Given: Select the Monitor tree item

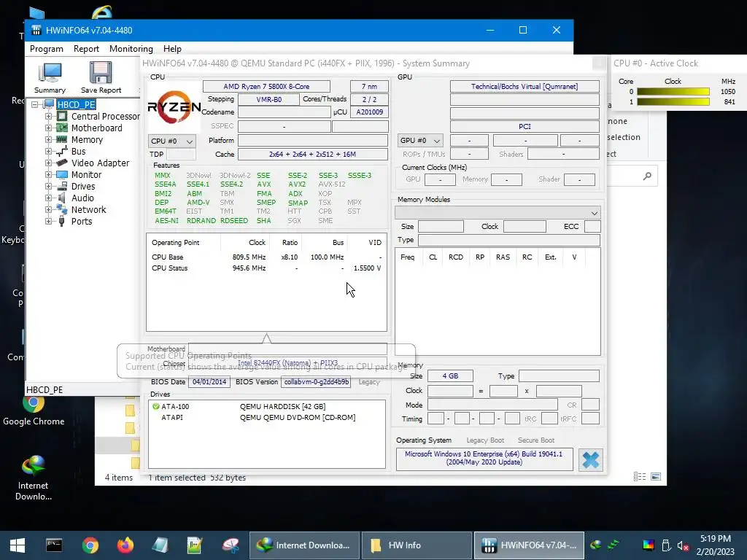Looking at the screenshot, I should (86, 175).
